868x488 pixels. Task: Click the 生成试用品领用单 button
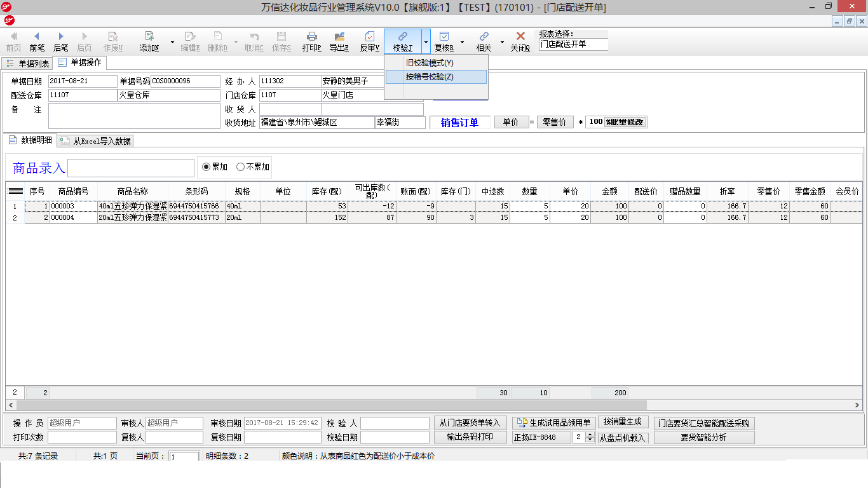coord(554,423)
